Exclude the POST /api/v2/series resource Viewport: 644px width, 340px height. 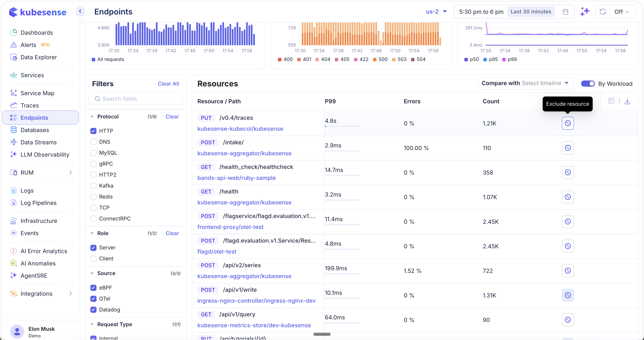tap(567, 270)
